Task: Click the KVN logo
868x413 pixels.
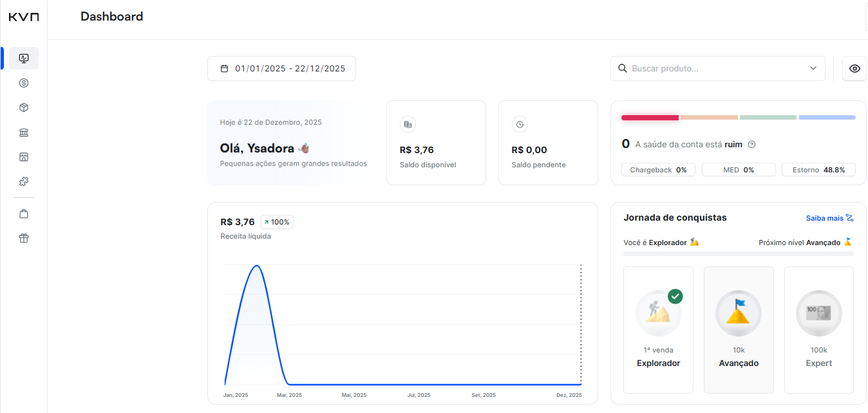Action: (23, 17)
